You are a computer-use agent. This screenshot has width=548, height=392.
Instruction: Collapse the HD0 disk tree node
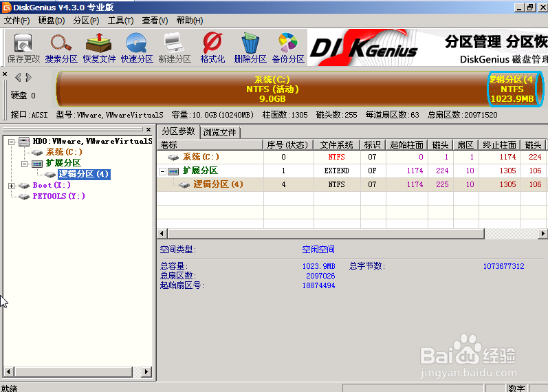coord(11,142)
